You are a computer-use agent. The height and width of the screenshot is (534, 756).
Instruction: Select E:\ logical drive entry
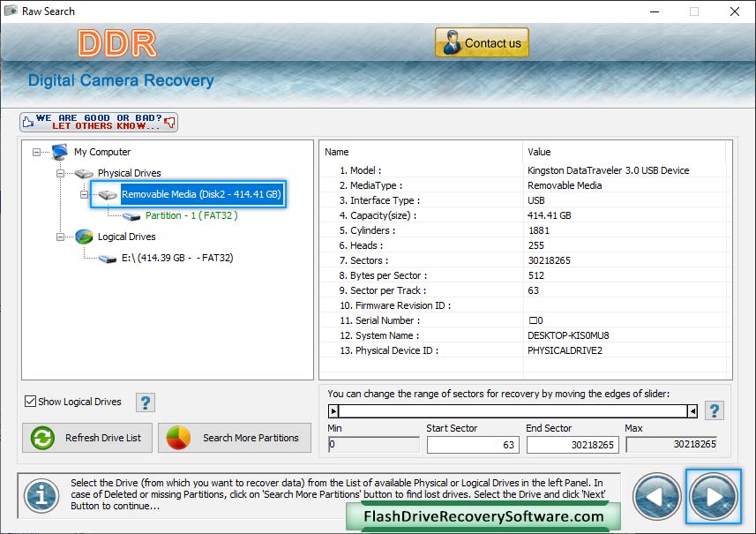(176, 258)
